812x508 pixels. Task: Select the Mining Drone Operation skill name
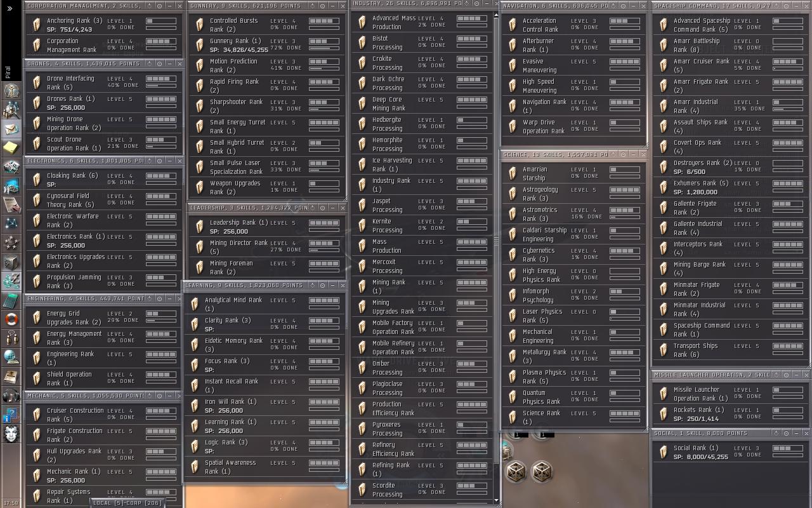[x=74, y=123]
